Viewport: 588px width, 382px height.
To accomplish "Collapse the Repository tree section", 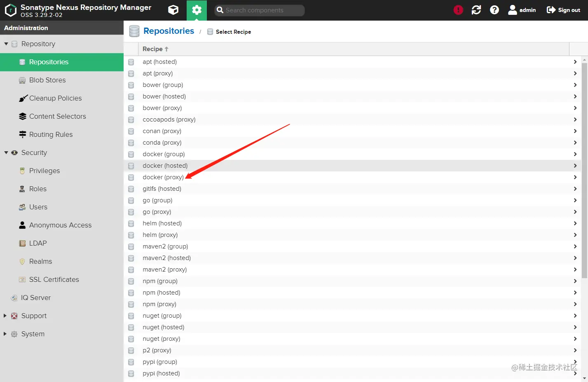I will (6, 44).
